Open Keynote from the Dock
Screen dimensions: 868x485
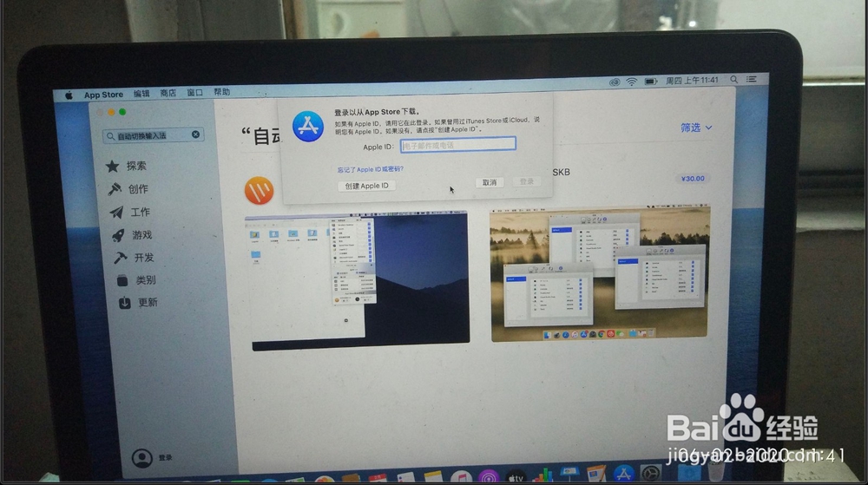pos(569,475)
